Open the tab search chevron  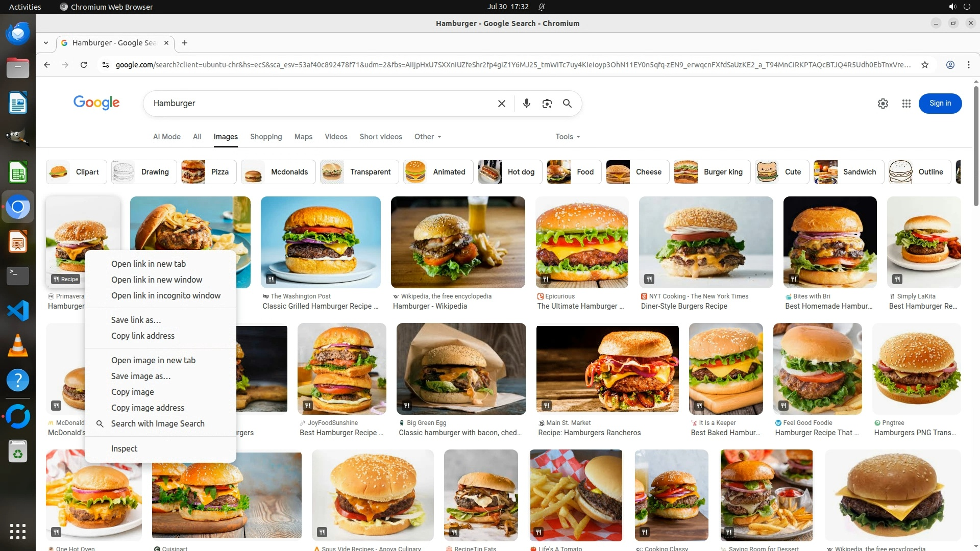click(x=46, y=43)
